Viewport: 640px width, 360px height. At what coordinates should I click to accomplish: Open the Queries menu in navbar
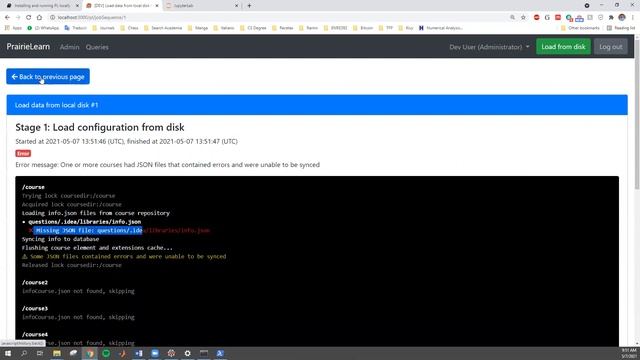point(97,47)
